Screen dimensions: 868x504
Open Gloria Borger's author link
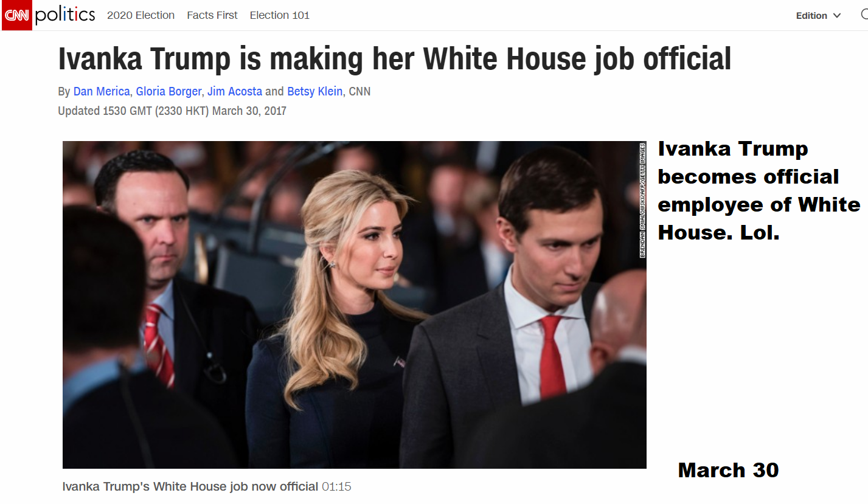[168, 92]
